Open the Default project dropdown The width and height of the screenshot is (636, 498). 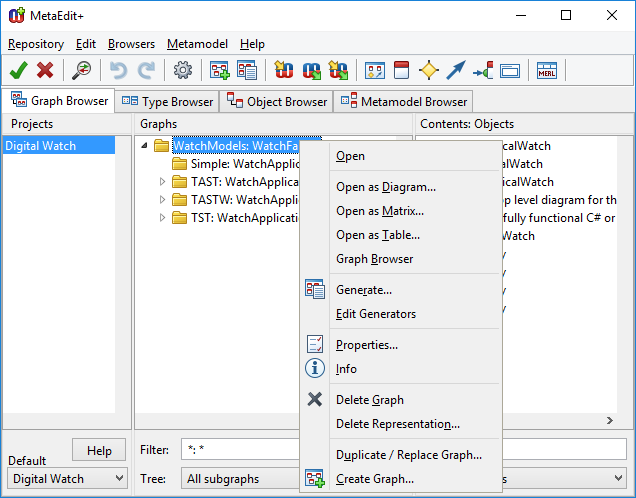click(x=68, y=479)
